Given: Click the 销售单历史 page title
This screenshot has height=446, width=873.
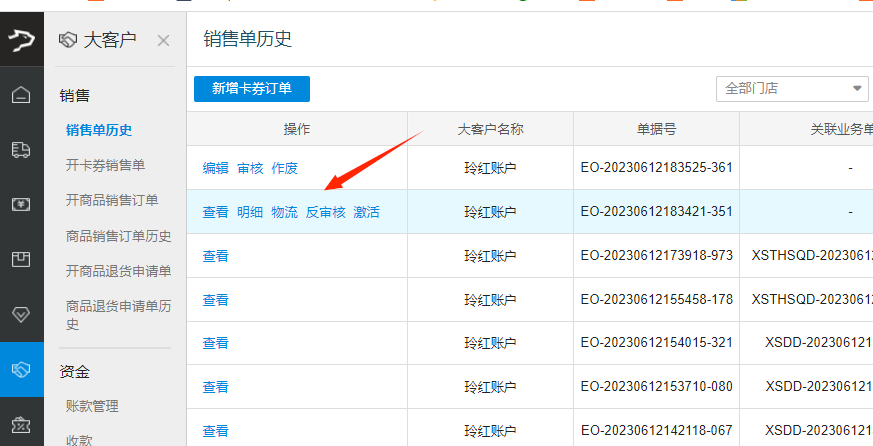Looking at the screenshot, I should [x=248, y=39].
